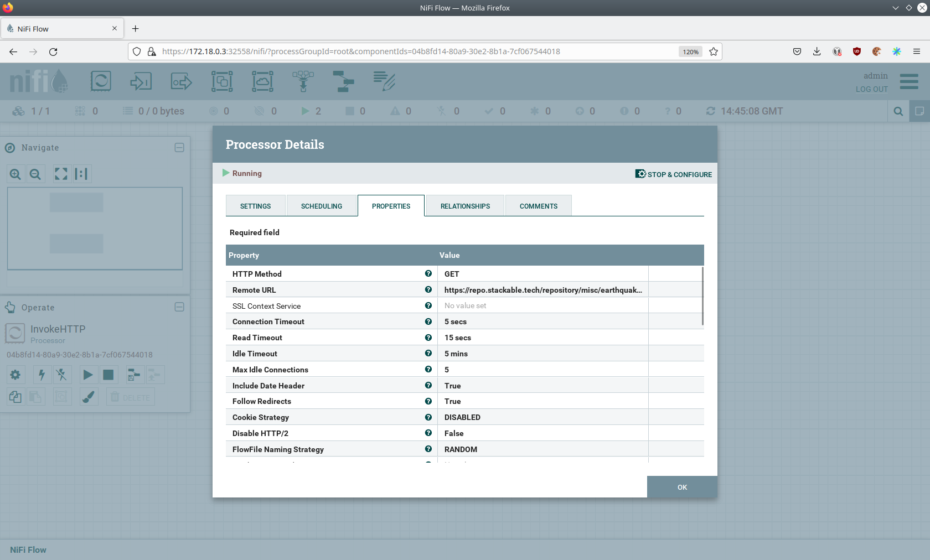Open the global hamburger menu
930x560 pixels.
click(909, 81)
